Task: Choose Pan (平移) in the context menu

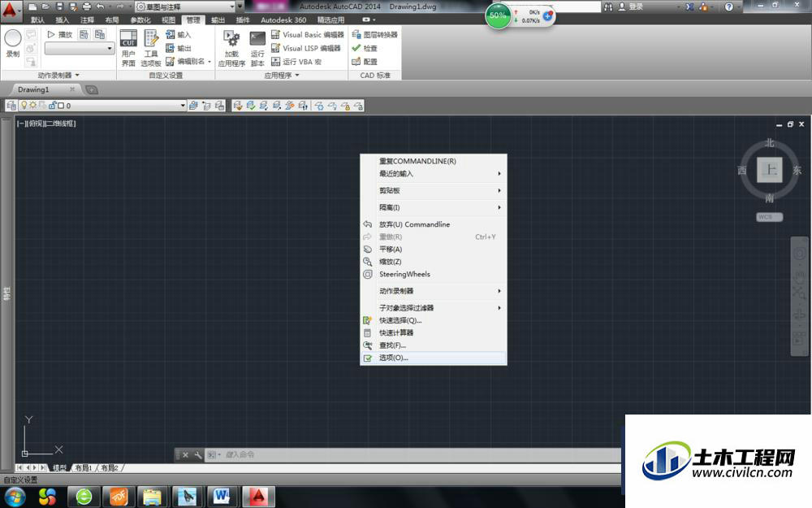Action: coord(434,250)
